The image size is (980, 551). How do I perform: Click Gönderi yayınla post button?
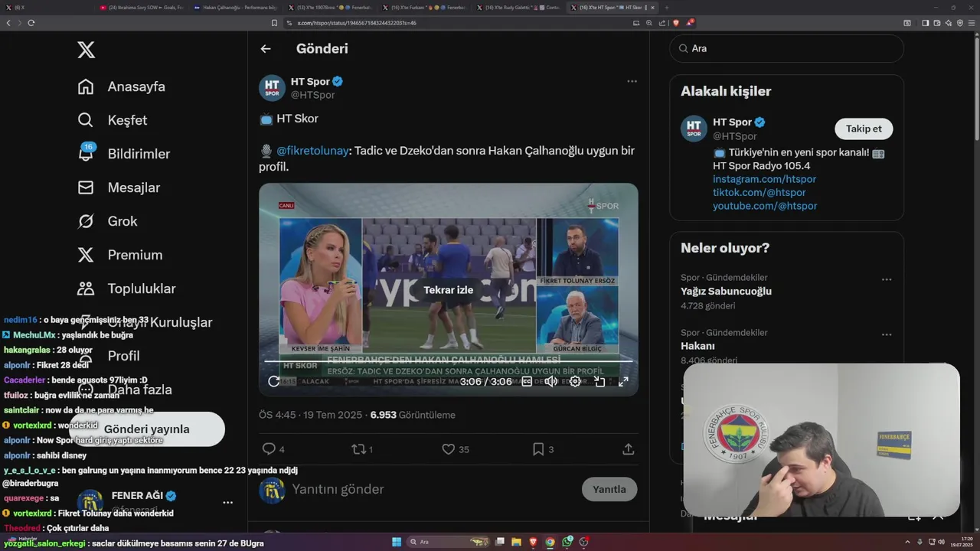coord(147,429)
